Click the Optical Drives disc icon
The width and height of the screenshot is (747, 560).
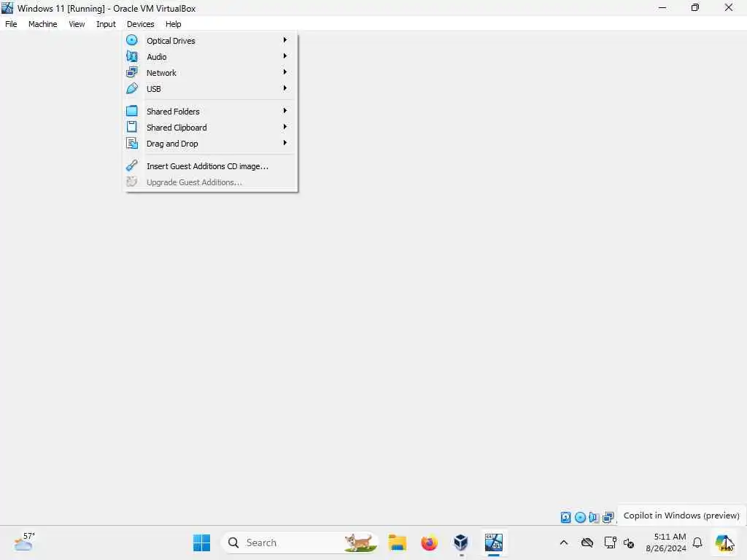click(132, 41)
